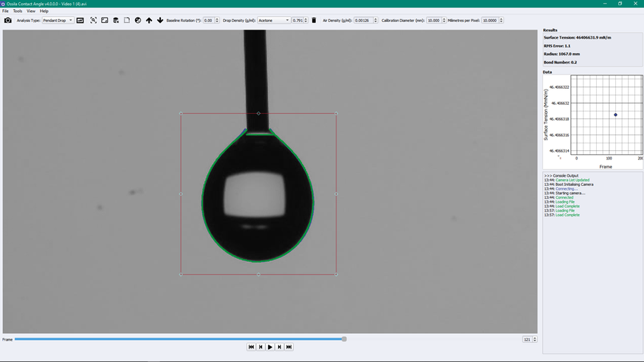The width and height of the screenshot is (644, 362).
Task: Click the camera capture icon
Action: [8, 20]
